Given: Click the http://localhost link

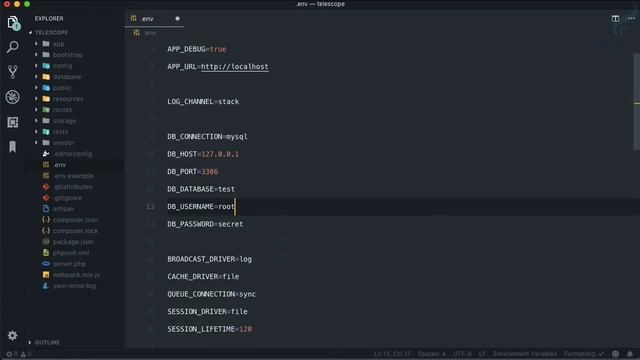Looking at the screenshot, I should (235, 67).
